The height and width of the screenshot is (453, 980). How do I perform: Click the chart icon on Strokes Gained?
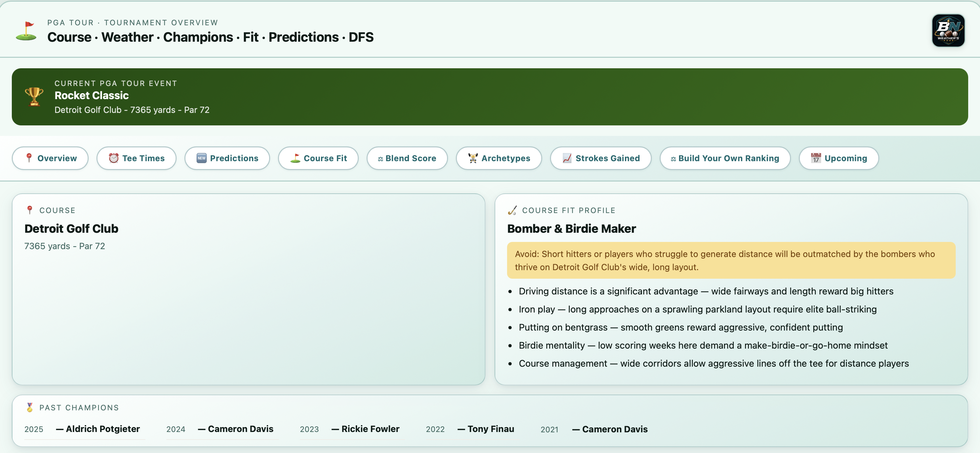567,158
